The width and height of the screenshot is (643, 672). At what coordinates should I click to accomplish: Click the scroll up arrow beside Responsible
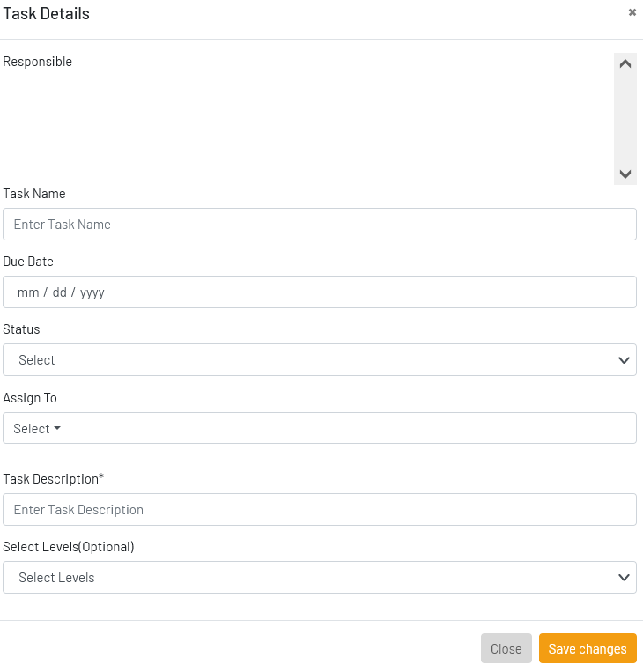(625, 64)
